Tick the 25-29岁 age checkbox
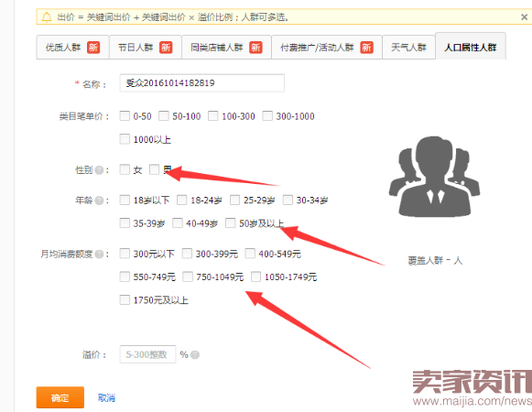The height and width of the screenshot is (412, 532). pos(234,200)
